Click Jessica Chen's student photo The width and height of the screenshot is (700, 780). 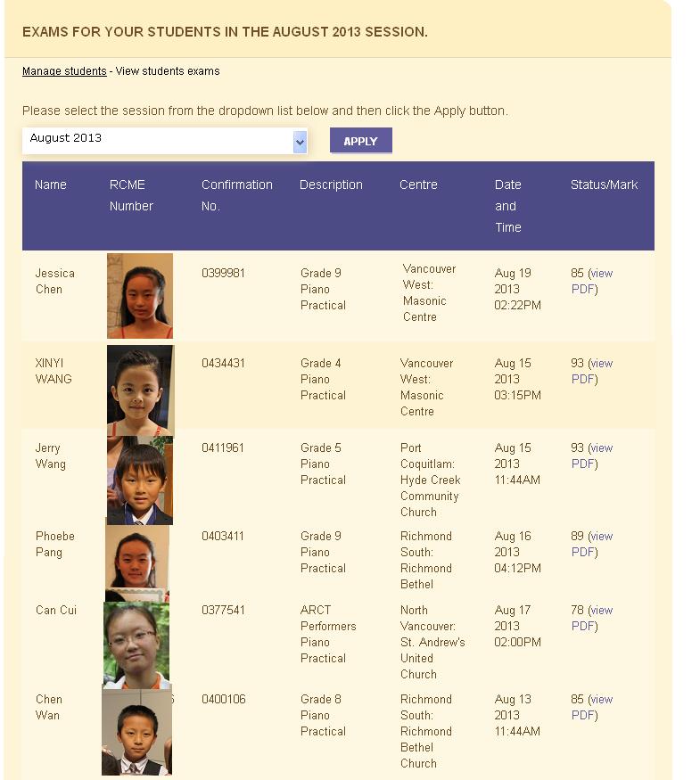pos(140,295)
